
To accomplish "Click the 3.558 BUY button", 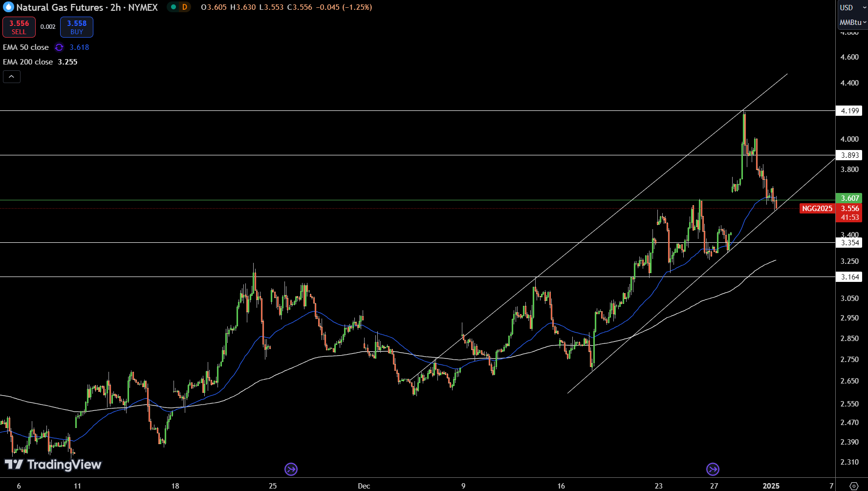I will click(77, 27).
